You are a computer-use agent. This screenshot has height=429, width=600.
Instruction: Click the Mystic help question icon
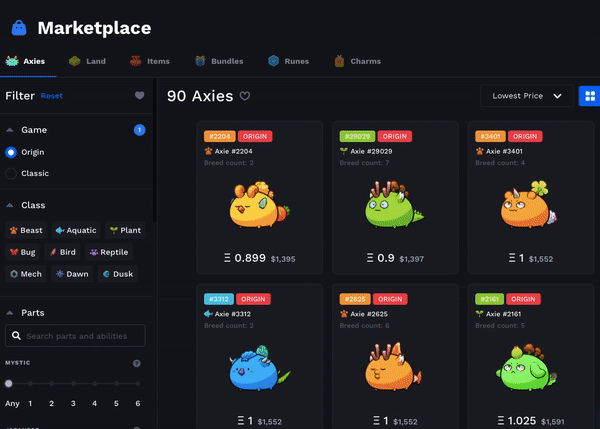coord(137,363)
